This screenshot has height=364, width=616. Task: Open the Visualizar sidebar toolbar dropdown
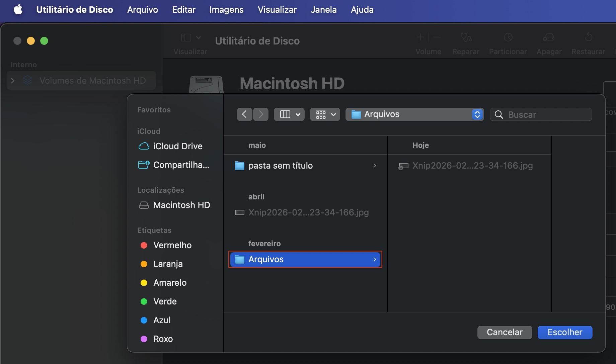[191, 37]
